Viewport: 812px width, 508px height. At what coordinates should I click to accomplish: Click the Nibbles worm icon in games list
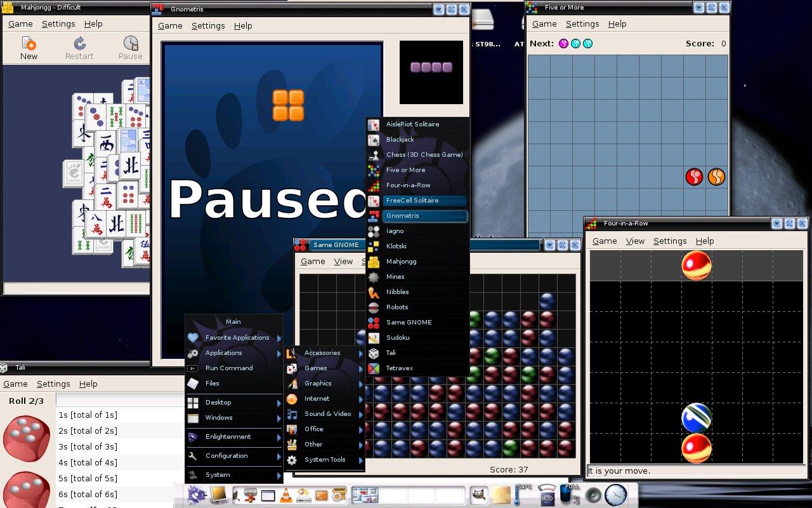[374, 291]
